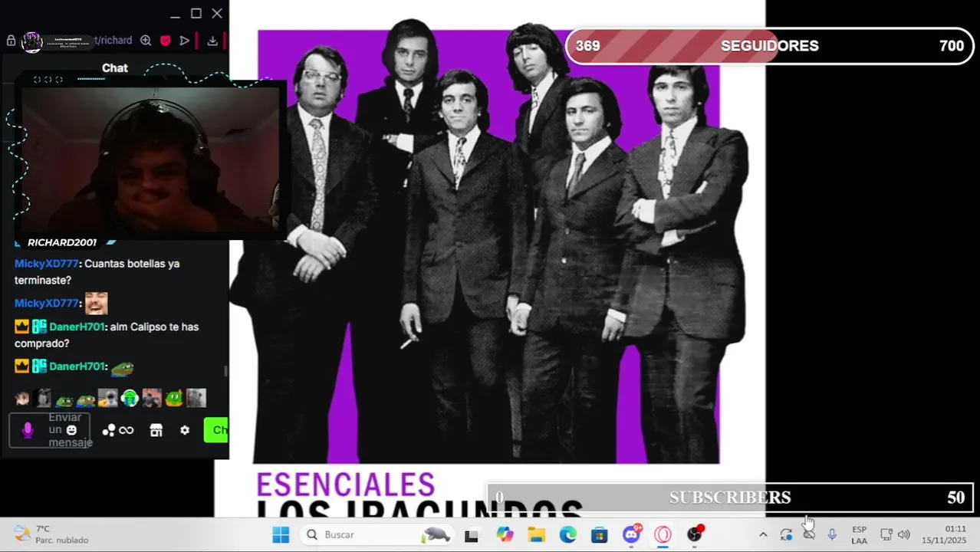Select the green headphones emote
This screenshot has height=552, width=980.
(130, 398)
